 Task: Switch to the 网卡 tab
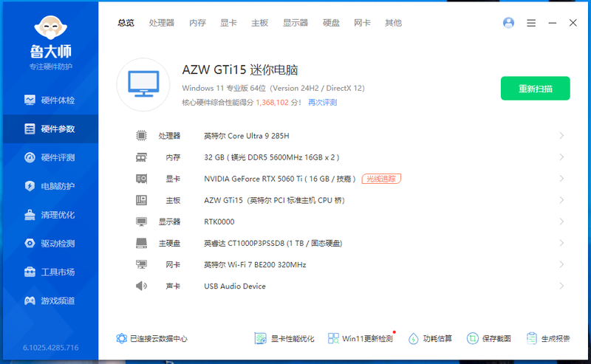[x=362, y=23]
